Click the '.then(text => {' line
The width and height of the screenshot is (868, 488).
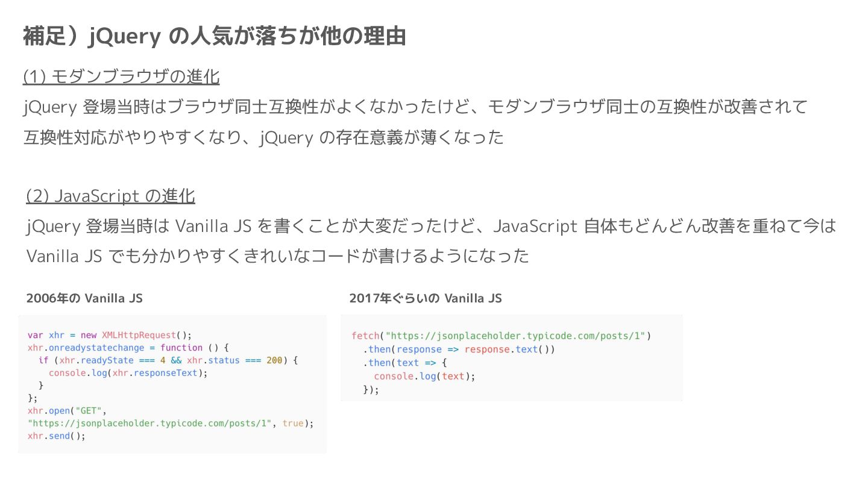click(404, 363)
